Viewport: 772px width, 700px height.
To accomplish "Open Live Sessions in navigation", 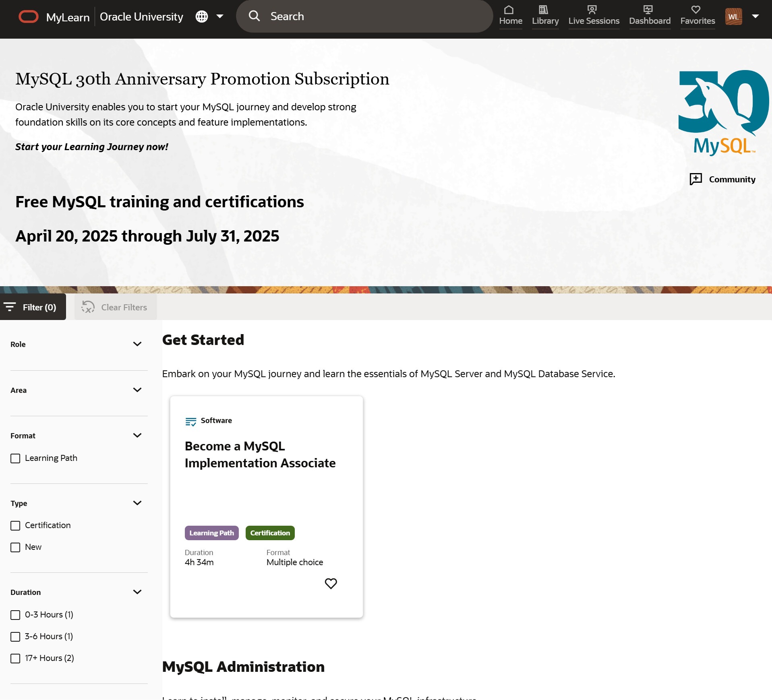I will point(594,16).
